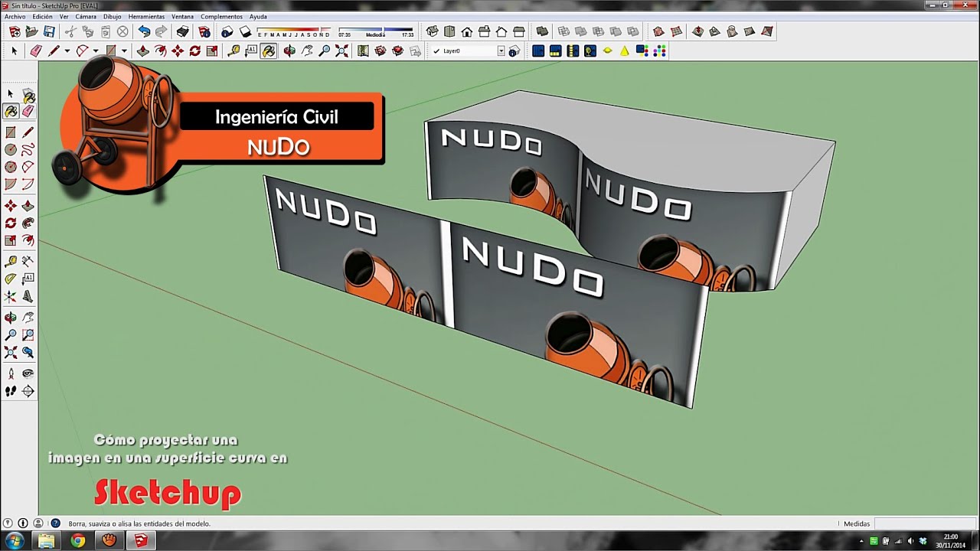Select the Zoom Extents tool in top toolbar

pyautogui.click(x=341, y=51)
